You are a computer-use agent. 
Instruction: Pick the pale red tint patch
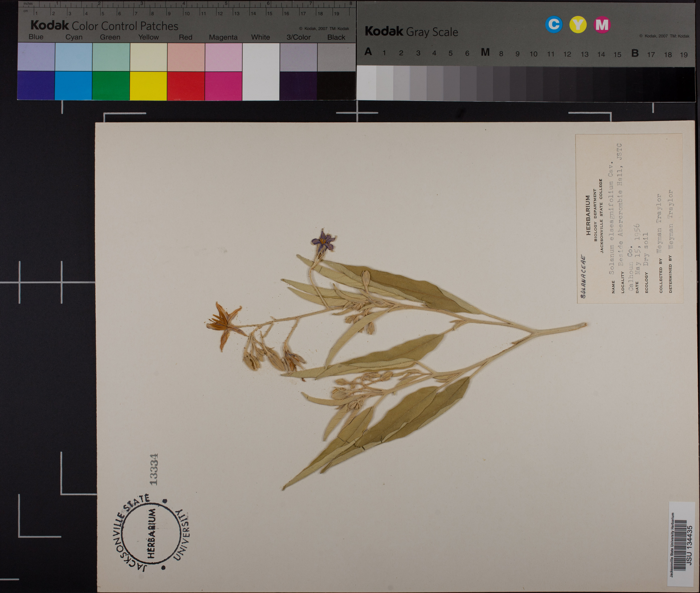point(186,57)
